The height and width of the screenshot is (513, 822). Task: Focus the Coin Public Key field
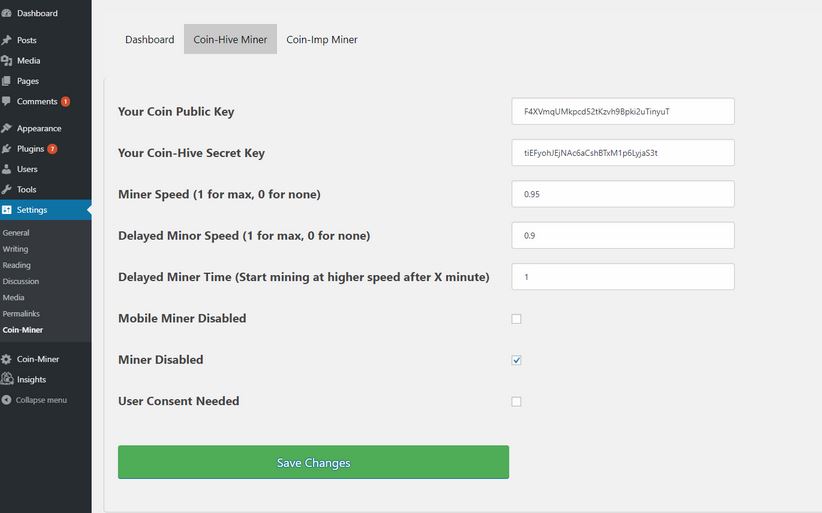[x=623, y=111]
